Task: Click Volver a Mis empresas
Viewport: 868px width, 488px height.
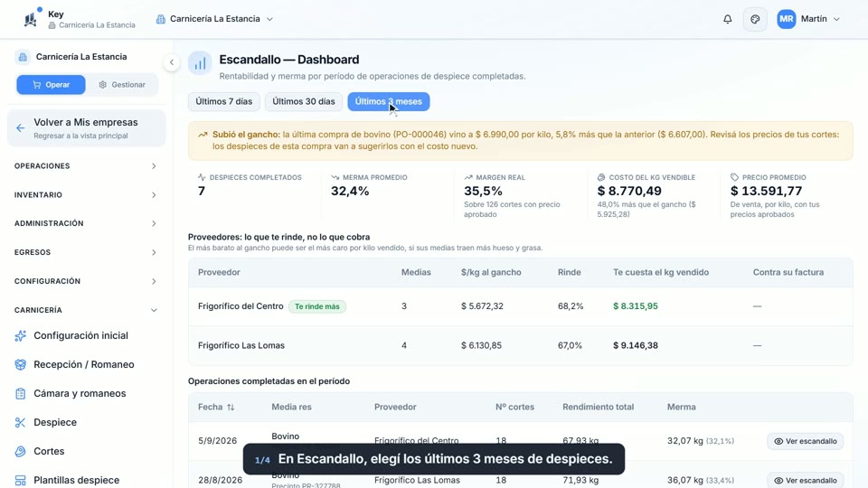Action: pos(86,127)
